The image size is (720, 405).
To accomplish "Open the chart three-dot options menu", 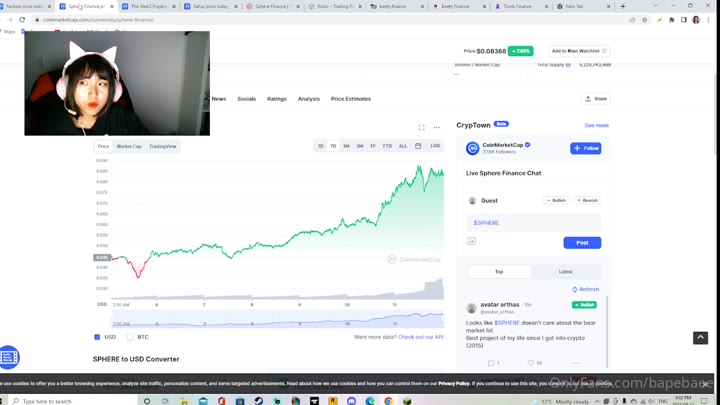I will (437, 127).
